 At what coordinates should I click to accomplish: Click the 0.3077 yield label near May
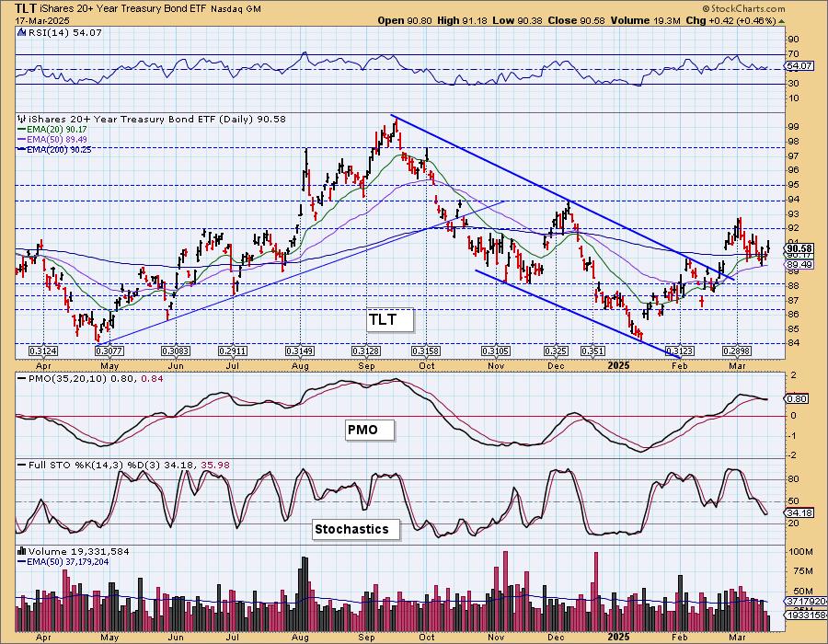click(109, 351)
